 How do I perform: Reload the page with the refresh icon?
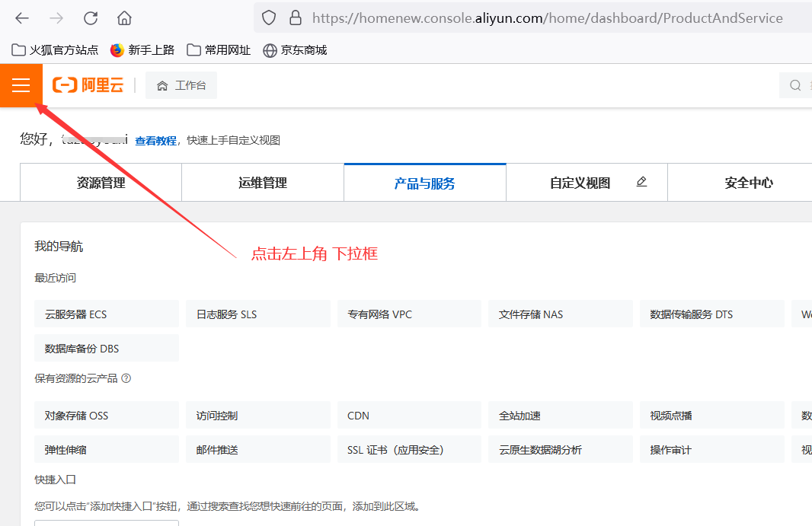(91, 18)
